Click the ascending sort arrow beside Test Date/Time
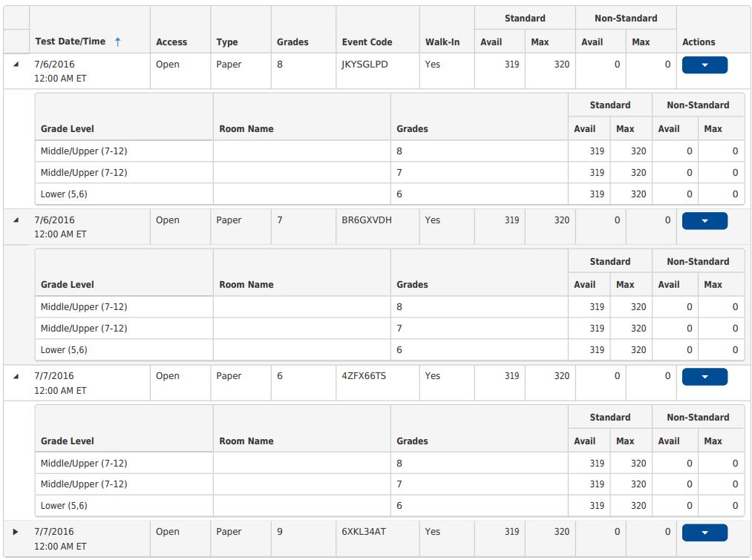Viewport: 752px width, 560px height. pyautogui.click(x=117, y=42)
